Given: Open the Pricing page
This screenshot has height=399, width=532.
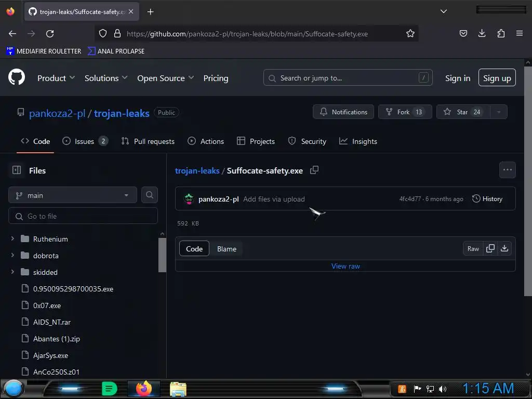Looking at the screenshot, I should (216, 78).
